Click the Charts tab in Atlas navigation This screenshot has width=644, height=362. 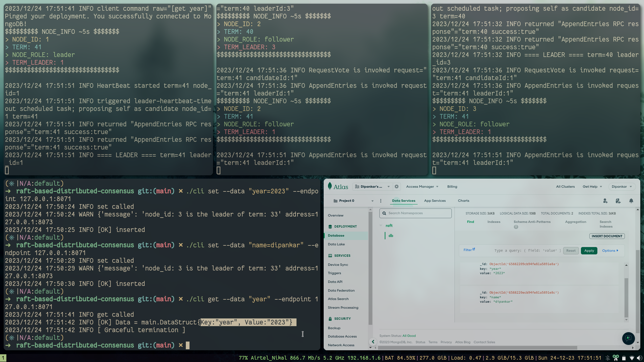pos(464,201)
